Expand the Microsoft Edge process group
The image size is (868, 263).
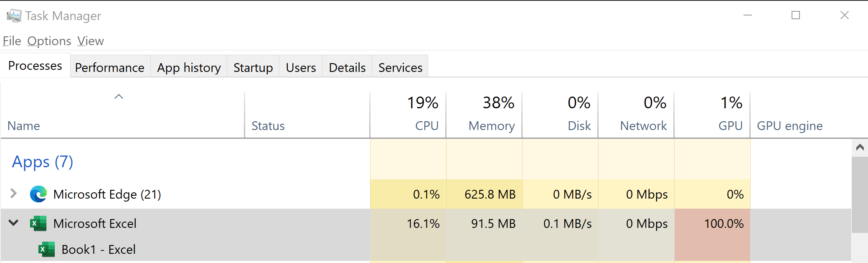point(13,194)
